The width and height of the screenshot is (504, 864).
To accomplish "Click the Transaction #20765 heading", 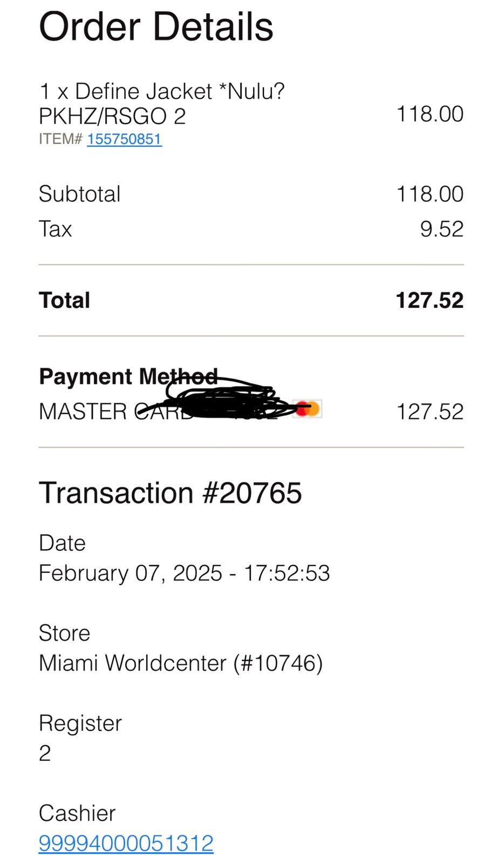I will tap(170, 492).
